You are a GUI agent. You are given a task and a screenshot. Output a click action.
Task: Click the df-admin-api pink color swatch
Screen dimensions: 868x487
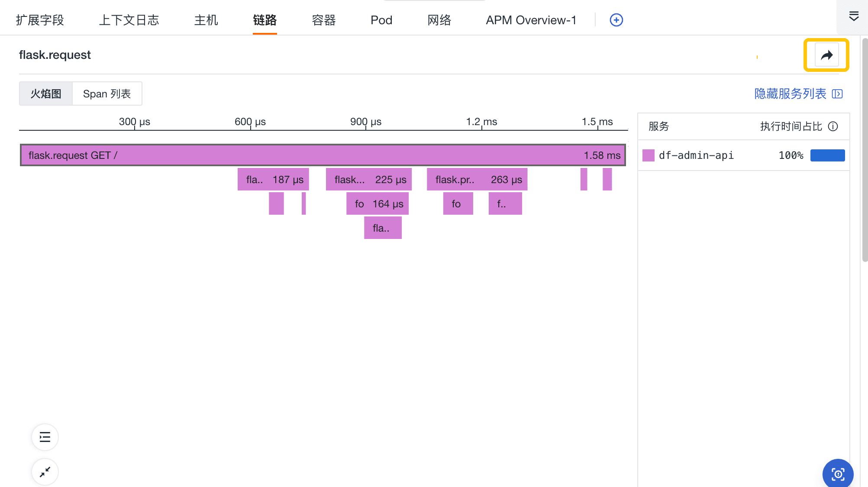pos(648,155)
